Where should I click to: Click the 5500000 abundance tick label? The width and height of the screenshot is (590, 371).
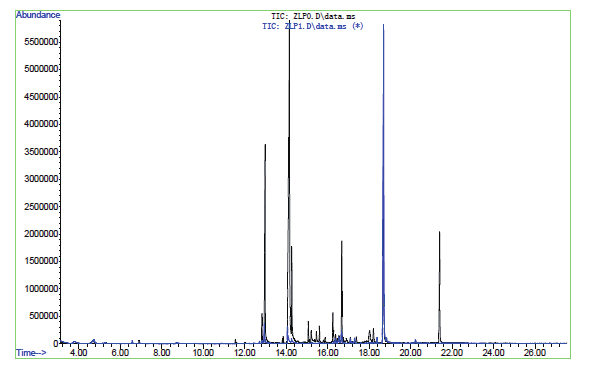pos(41,41)
